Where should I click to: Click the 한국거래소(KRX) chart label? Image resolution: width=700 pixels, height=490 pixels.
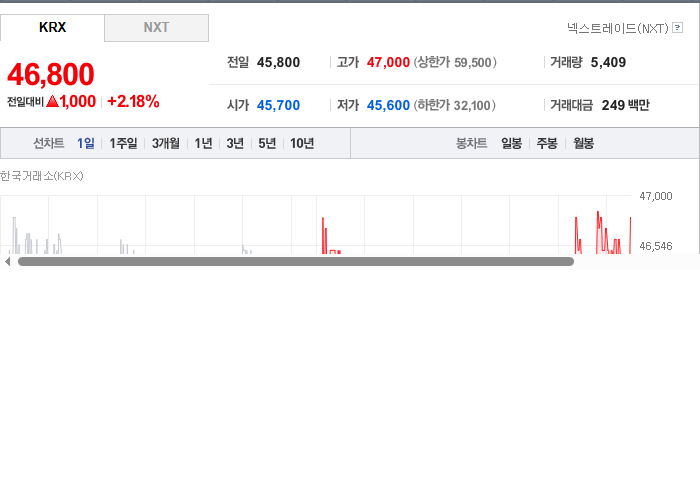(42, 176)
